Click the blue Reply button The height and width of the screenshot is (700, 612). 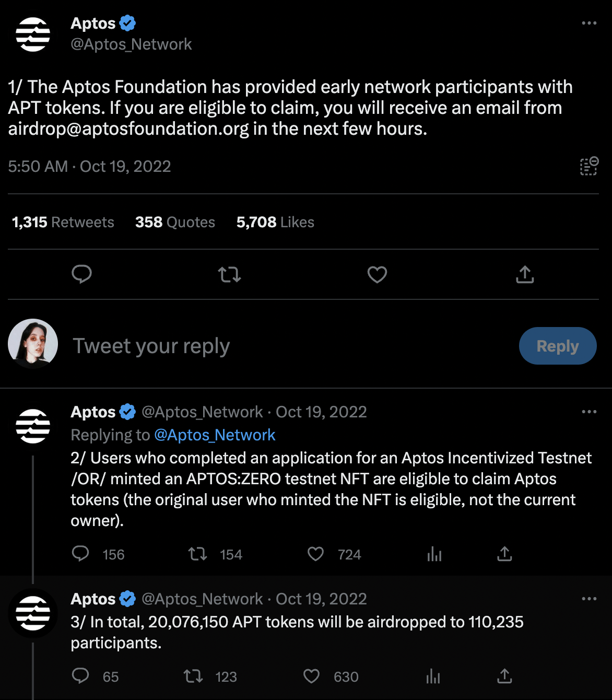557,346
